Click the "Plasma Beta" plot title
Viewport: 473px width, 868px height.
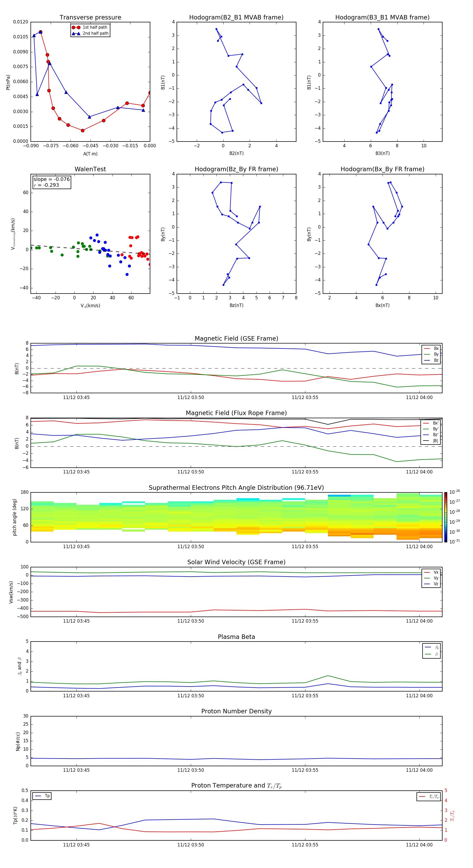[236, 637]
